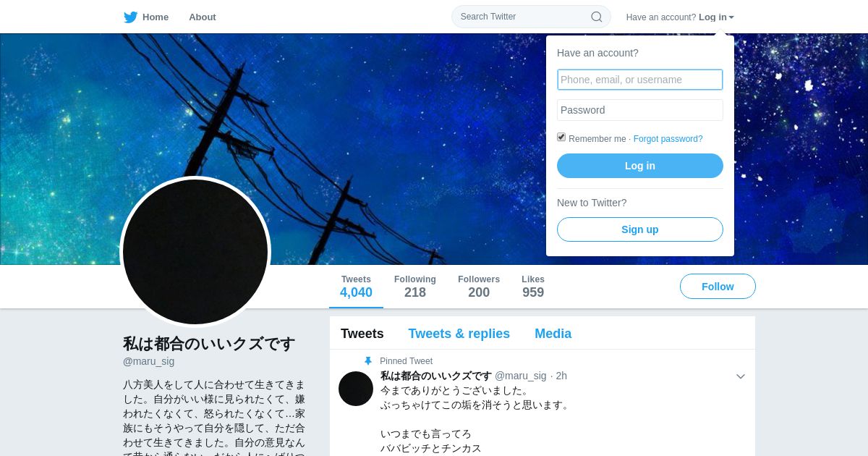
Task: Click the pinned tweet pin icon
Action: tap(368, 361)
